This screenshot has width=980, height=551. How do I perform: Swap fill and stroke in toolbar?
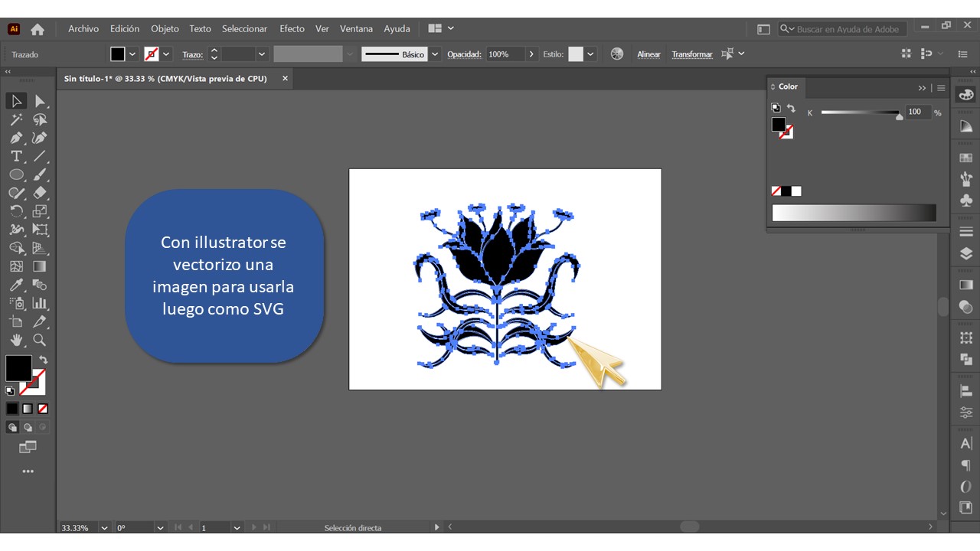pos(44,360)
